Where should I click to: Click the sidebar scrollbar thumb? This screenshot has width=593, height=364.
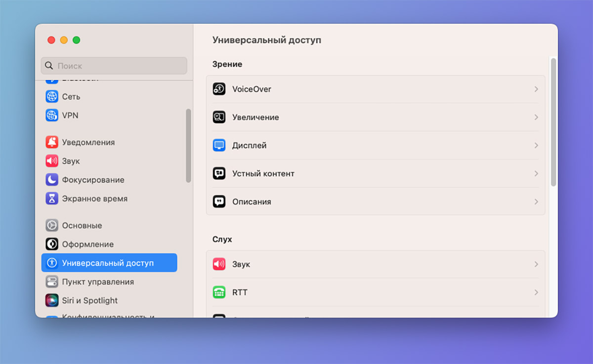click(188, 146)
